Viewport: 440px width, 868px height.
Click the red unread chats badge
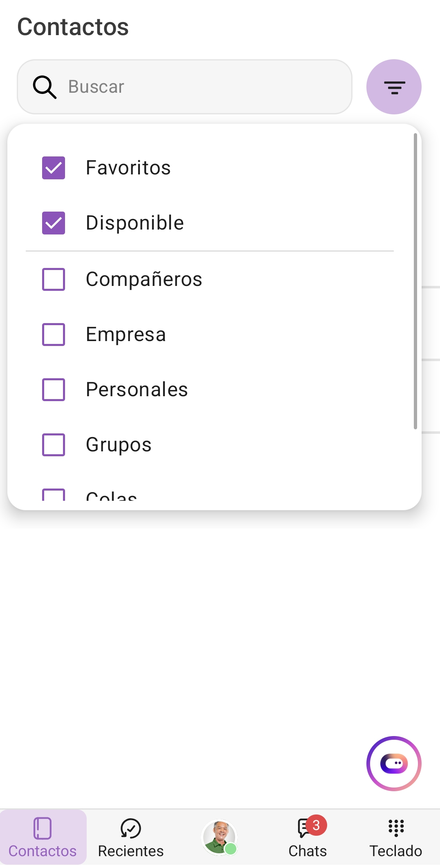pyautogui.click(x=316, y=826)
